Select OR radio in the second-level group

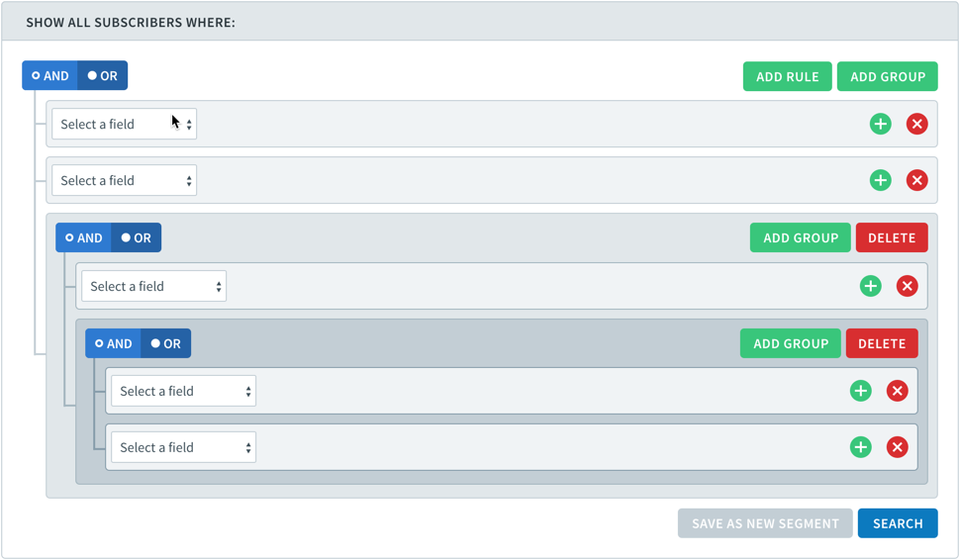pyautogui.click(x=136, y=238)
